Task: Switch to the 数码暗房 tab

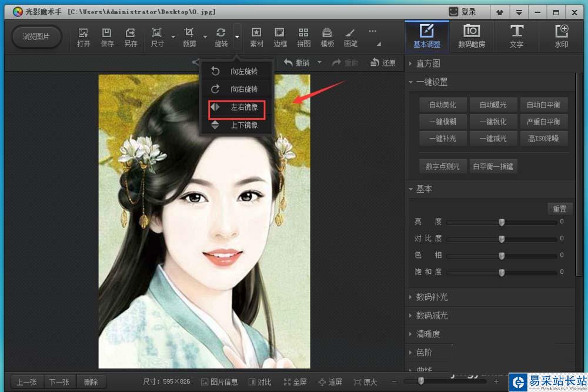Action: (x=472, y=36)
